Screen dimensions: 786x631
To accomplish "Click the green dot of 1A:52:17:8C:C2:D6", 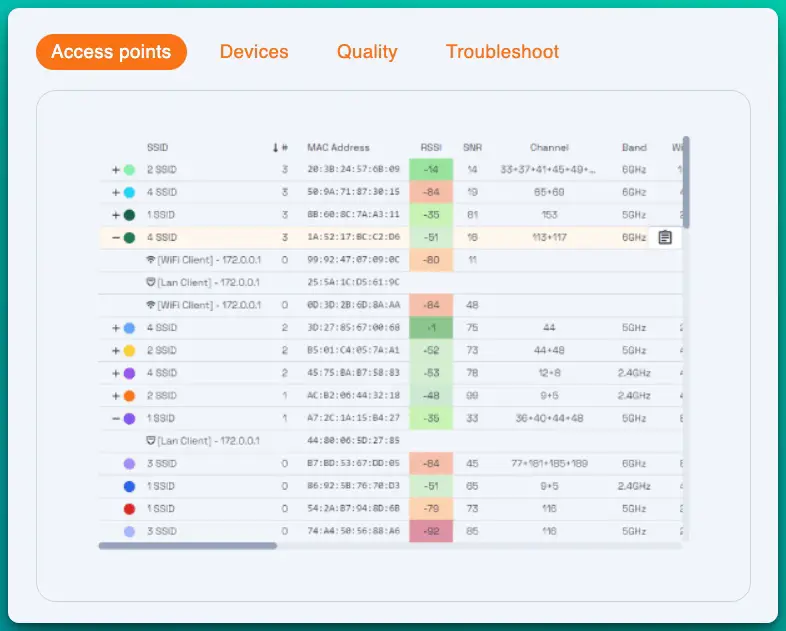I will pyautogui.click(x=129, y=238).
